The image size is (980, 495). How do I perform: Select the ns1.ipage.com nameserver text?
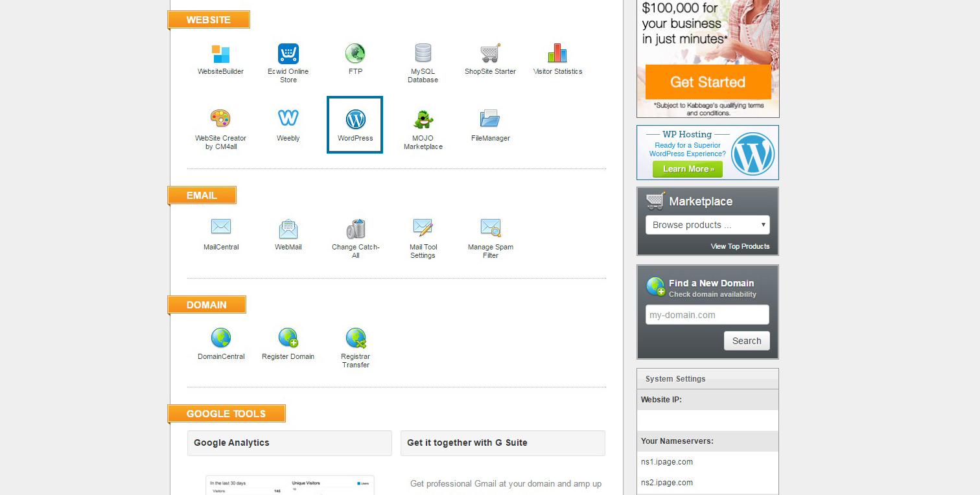667,462
